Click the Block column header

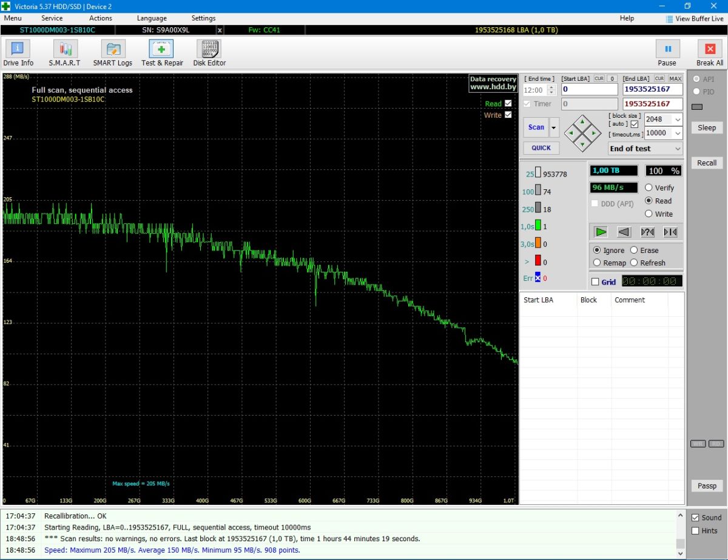click(594, 300)
